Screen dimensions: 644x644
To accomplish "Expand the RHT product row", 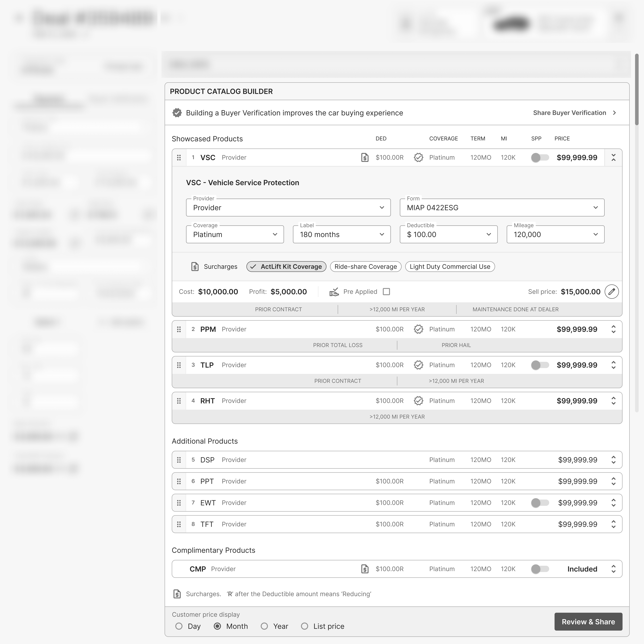I will [x=613, y=401].
